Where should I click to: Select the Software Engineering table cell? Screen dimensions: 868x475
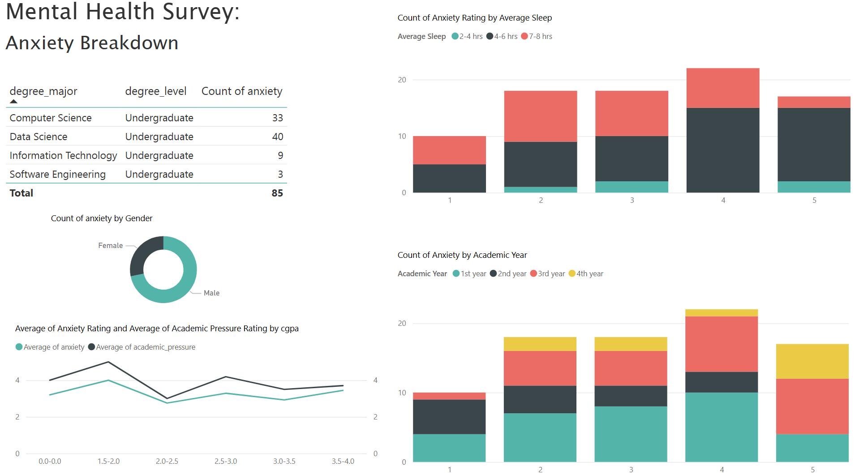(58, 174)
